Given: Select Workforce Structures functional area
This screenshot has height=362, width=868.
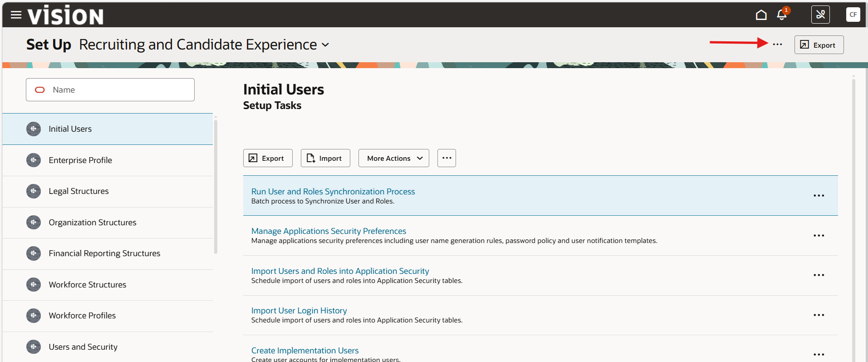Looking at the screenshot, I should tap(88, 285).
